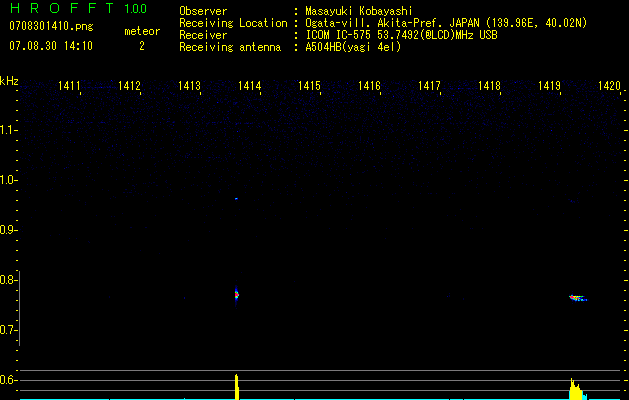The height and width of the screenshot is (400, 629).
Task: Click the HROFFT title text
Action: (63, 8)
